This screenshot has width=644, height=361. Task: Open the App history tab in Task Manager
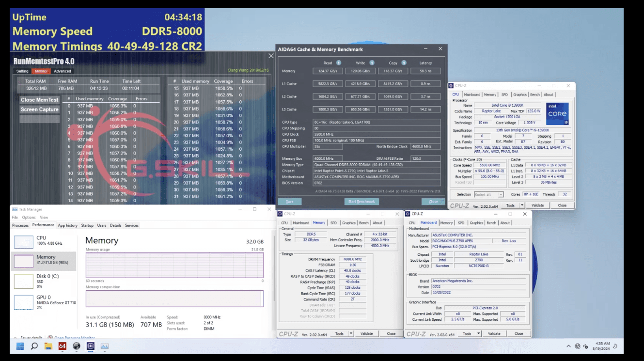click(68, 225)
